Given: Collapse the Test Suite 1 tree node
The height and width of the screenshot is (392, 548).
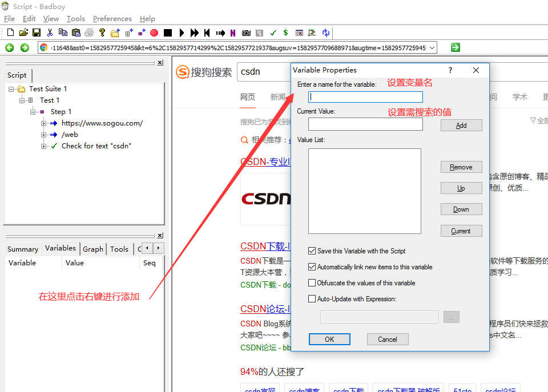Looking at the screenshot, I should (x=11, y=89).
